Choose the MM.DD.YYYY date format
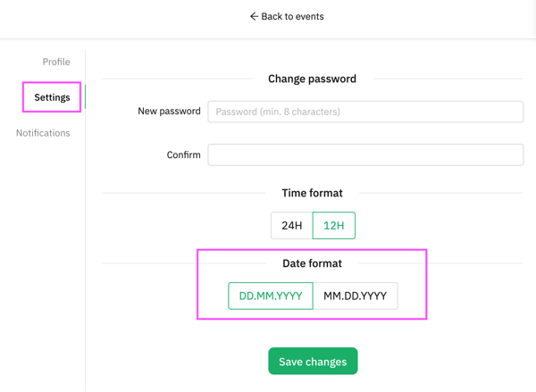The image size is (536, 392). point(356,296)
